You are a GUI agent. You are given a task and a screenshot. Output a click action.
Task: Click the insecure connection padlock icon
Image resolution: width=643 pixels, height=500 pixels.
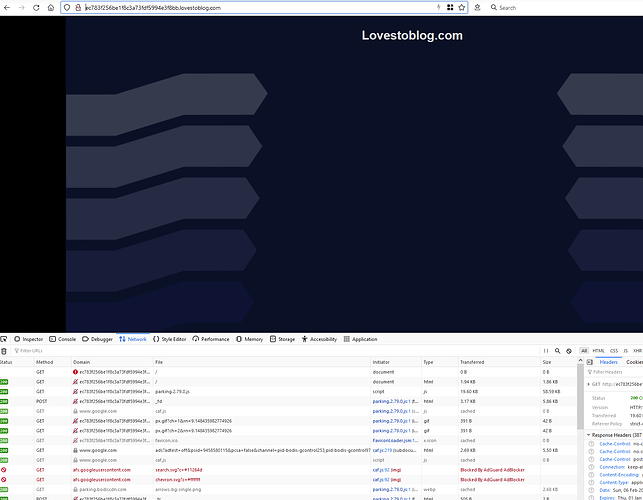click(78, 7)
